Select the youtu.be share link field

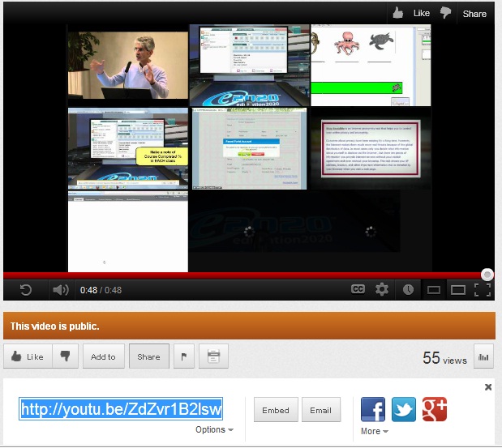(x=122, y=409)
